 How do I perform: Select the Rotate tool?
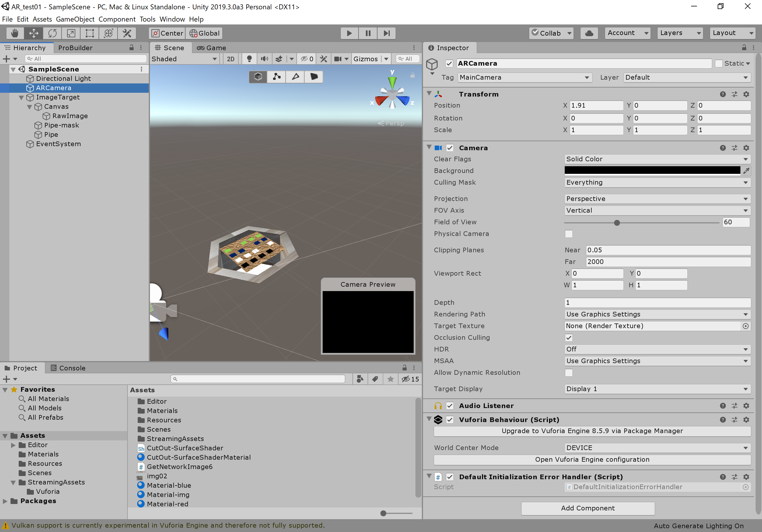coord(53,33)
